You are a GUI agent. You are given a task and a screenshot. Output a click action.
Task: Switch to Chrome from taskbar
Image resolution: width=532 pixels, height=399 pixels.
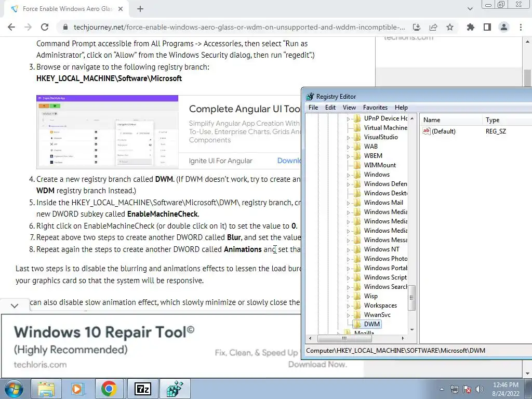click(109, 389)
